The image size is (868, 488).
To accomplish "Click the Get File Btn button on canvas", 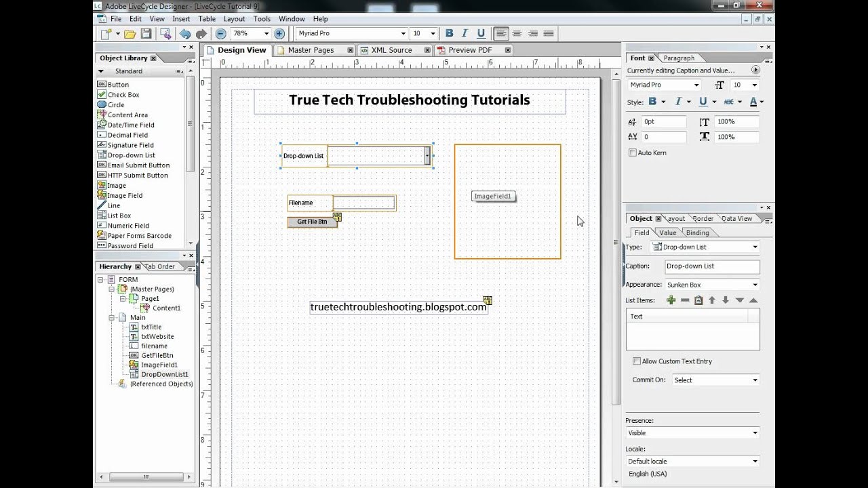I will (312, 222).
